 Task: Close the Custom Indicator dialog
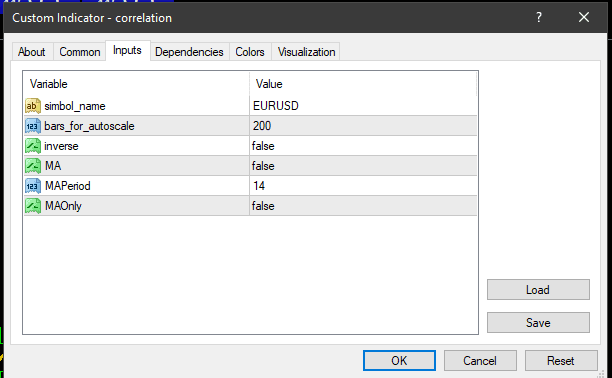coord(584,17)
